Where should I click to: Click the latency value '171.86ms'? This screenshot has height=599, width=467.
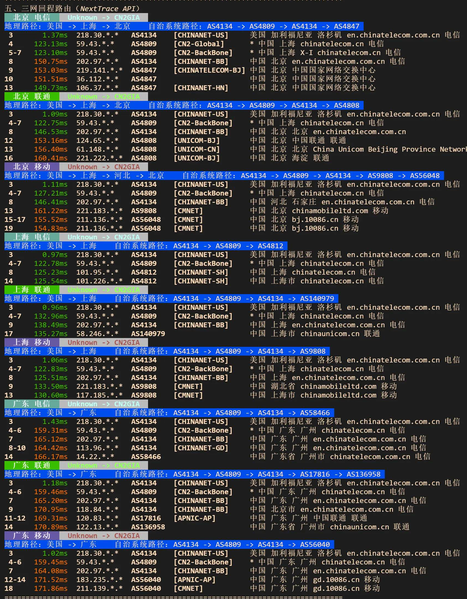(x=50, y=588)
